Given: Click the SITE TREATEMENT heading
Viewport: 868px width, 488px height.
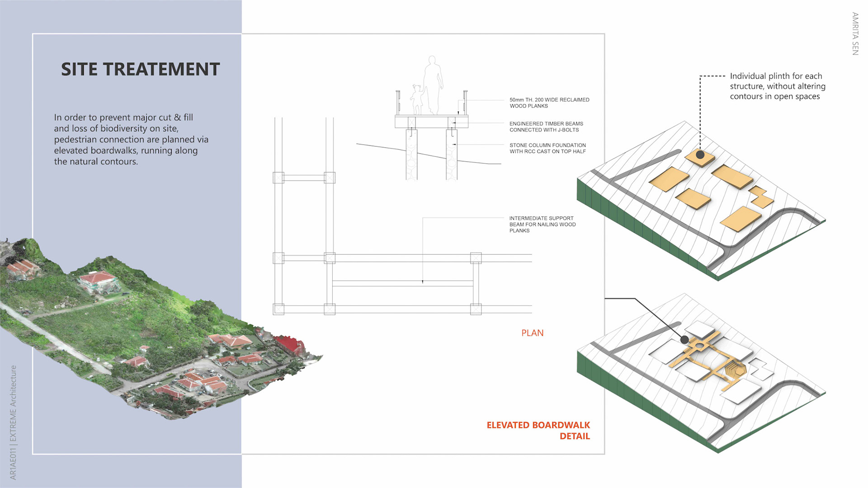Looking at the screenshot, I should (x=140, y=69).
